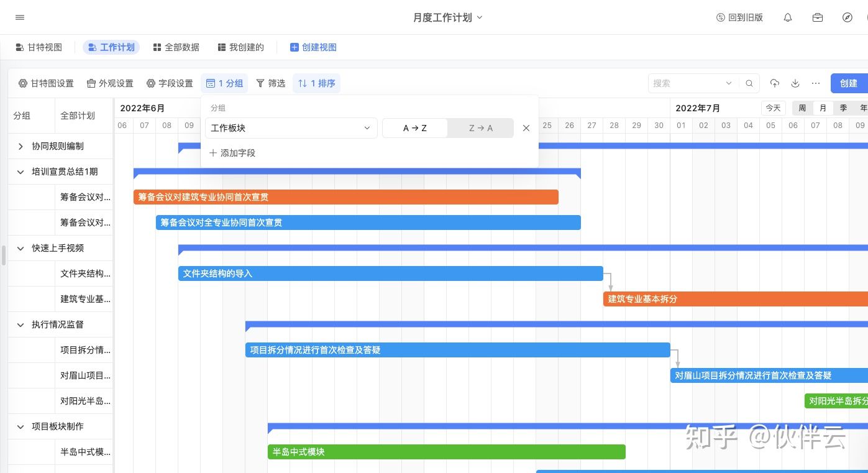
Task: Expand the 协同规则编制 group
Action: point(21,146)
